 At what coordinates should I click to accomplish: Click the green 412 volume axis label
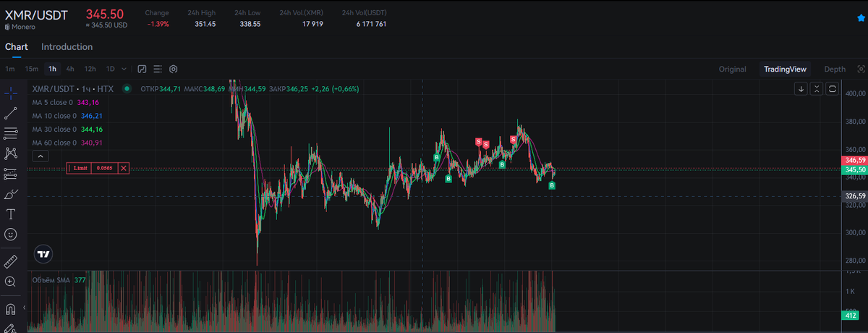click(x=850, y=316)
